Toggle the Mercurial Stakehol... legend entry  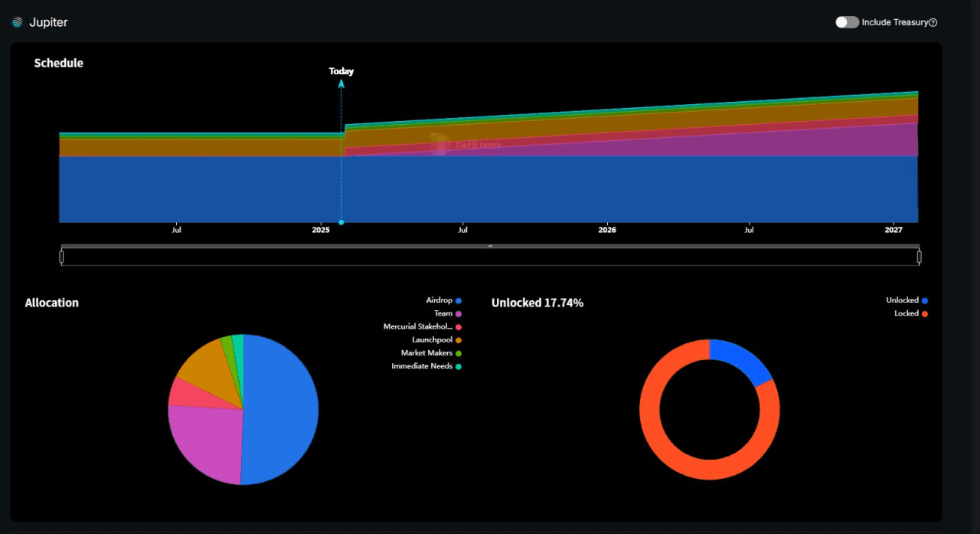[x=423, y=326]
